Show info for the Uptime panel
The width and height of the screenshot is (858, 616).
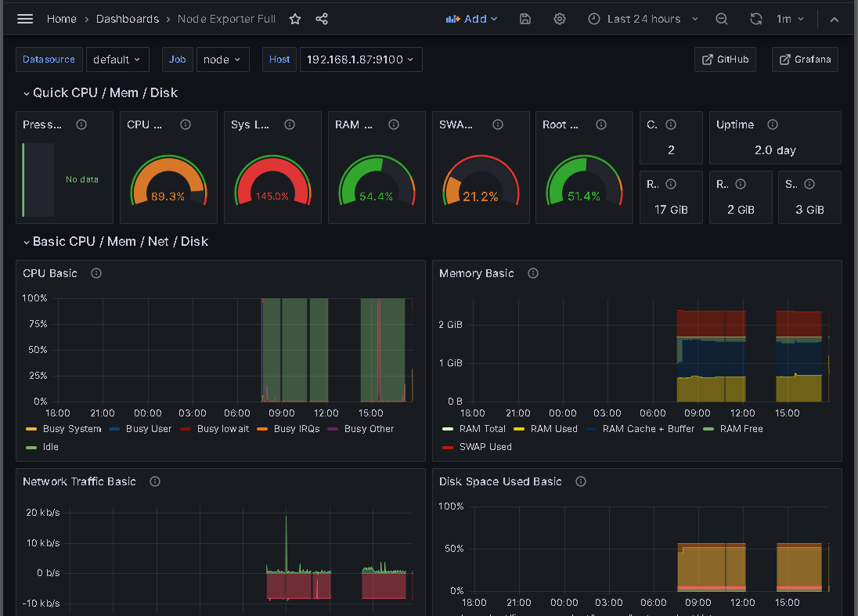773,124
